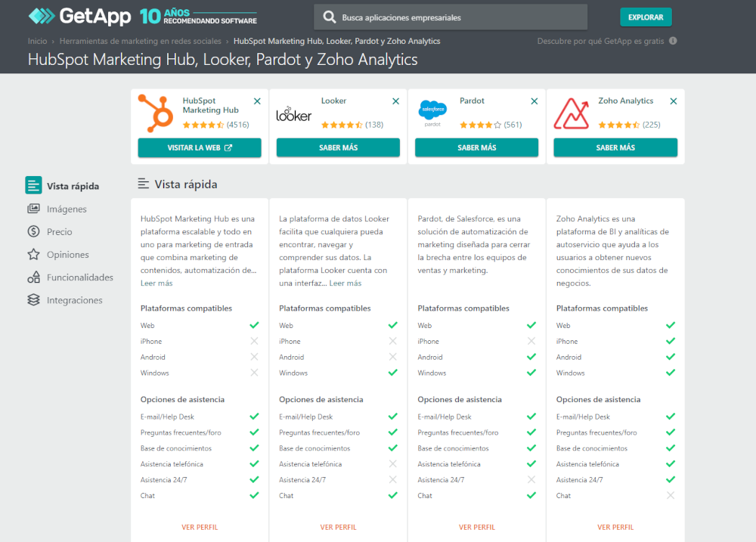Click the Zoho Analytics red logo
The width and height of the screenshot is (756, 542).
click(572, 113)
